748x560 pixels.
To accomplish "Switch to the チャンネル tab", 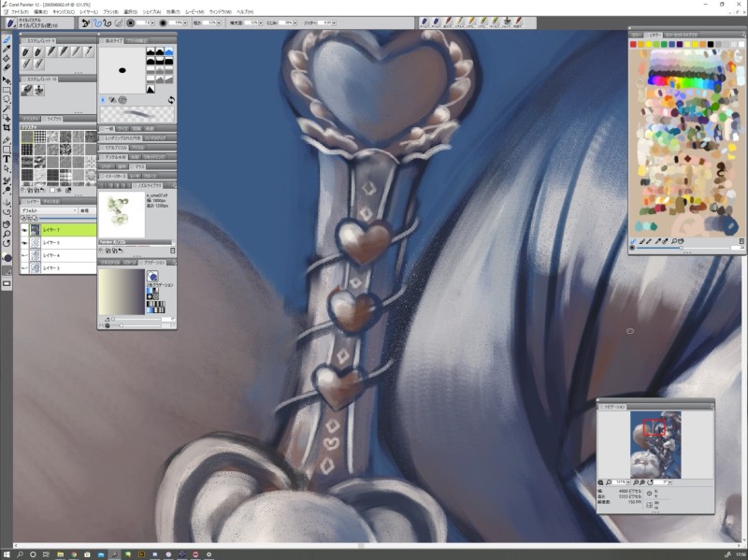I will pyautogui.click(x=50, y=201).
